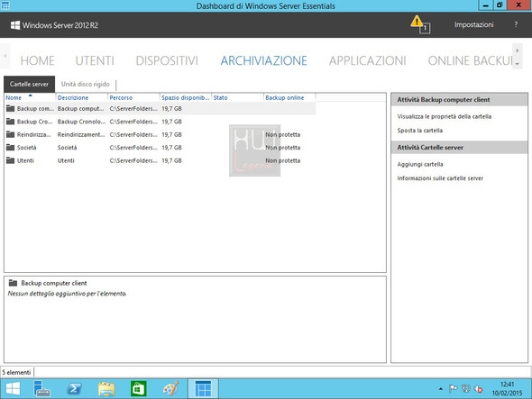Click Aggiungi cartella link
Image resolution: width=532 pixels, height=399 pixels.
pos(420,165)
